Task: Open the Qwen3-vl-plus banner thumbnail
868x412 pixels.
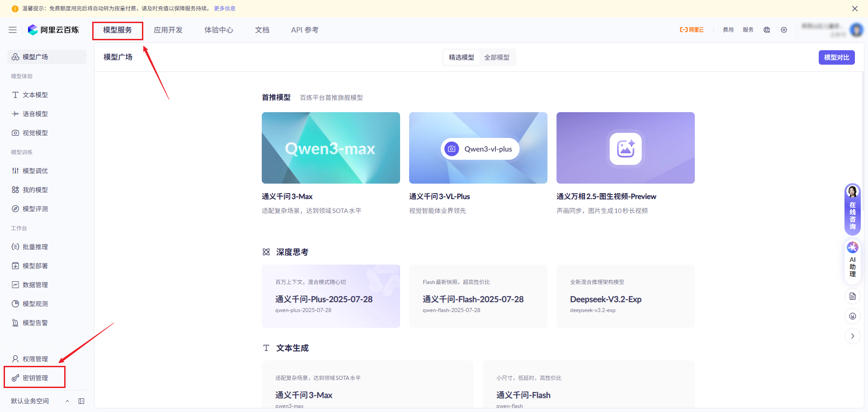Action: pyautogui.click(x=478, y=148)
